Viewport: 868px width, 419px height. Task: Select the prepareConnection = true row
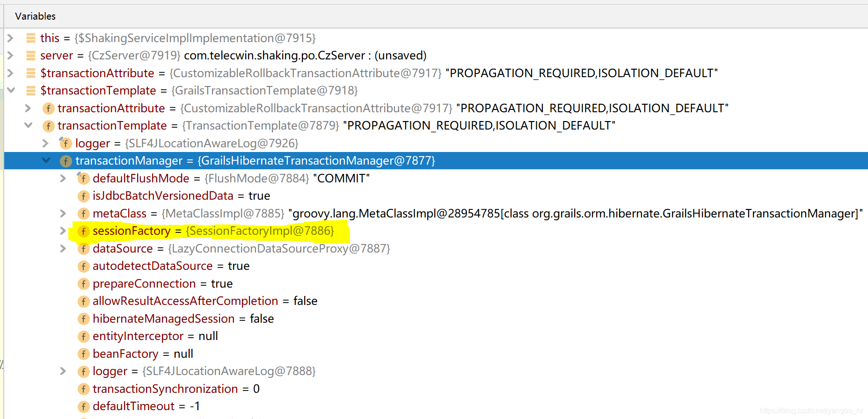coord(162,283)
